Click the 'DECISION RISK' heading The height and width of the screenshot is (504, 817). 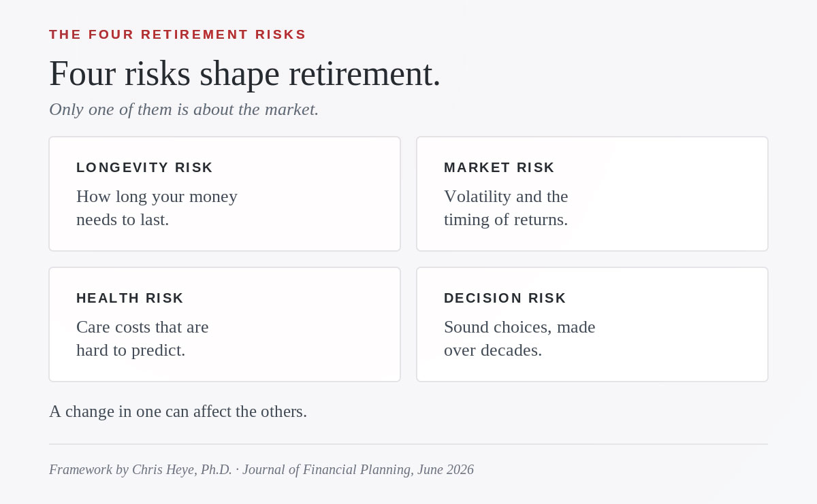(x=505, y=298)
